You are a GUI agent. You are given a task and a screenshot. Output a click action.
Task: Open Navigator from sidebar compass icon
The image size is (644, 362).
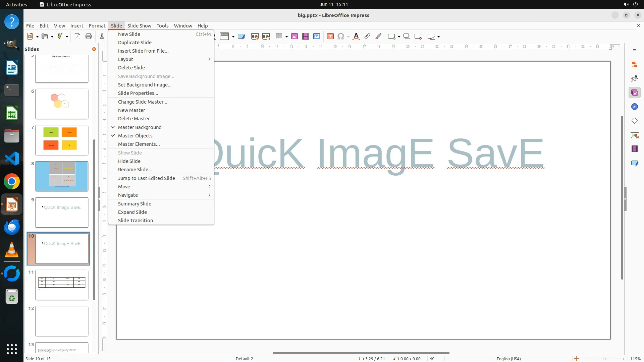coord(634,107)
